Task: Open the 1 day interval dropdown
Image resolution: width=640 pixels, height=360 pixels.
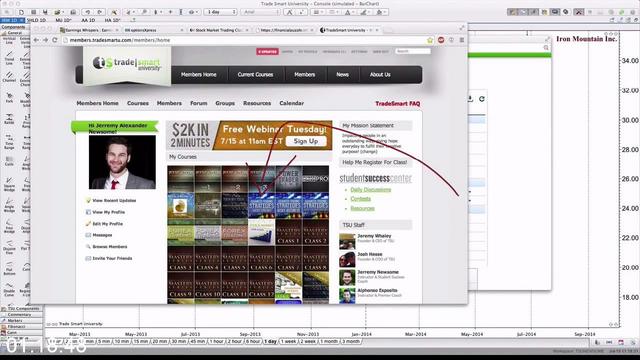Action: click(x=220, y=12)
